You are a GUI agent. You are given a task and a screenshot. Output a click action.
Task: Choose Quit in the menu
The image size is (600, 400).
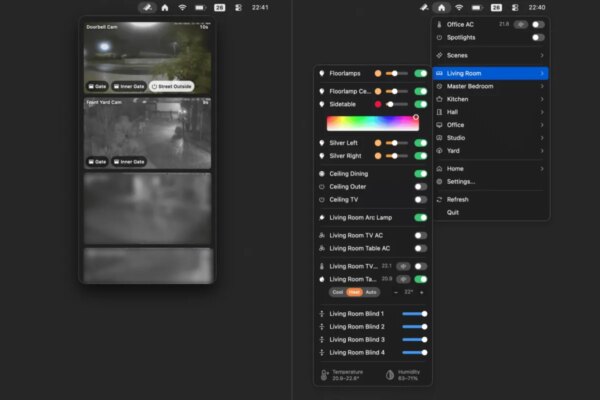coord(453,212)
